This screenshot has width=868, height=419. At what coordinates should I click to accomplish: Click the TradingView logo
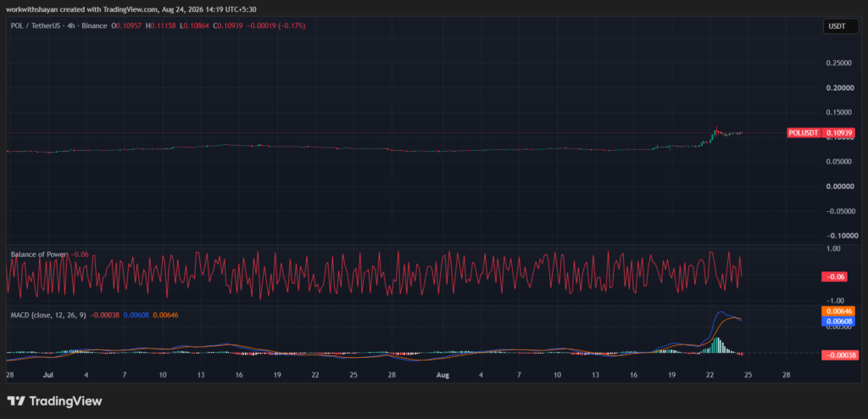(54, 400)
